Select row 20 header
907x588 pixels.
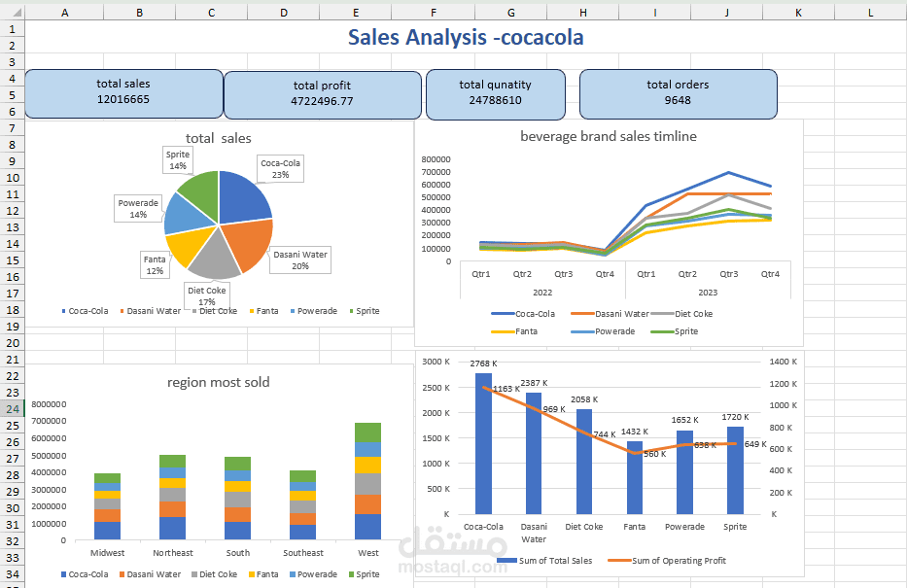point(12,343)
